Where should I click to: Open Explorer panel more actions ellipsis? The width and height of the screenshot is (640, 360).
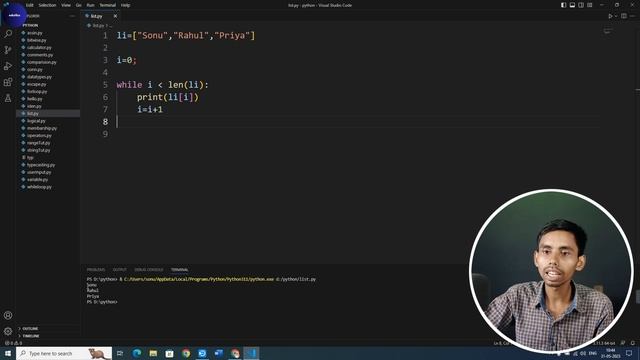73,16
